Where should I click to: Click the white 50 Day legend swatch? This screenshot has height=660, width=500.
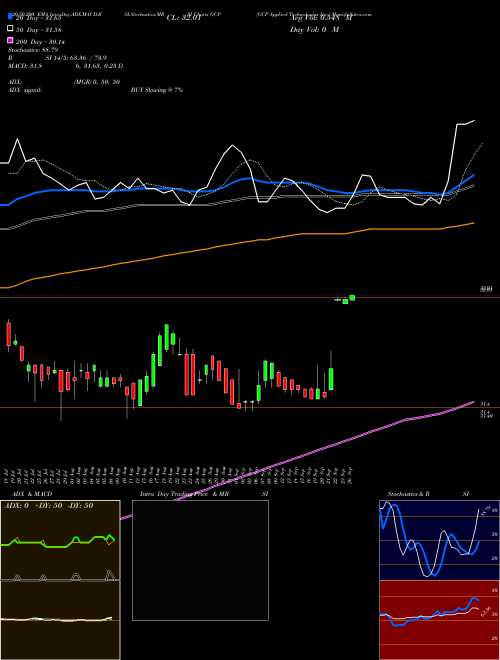(11, 28)
